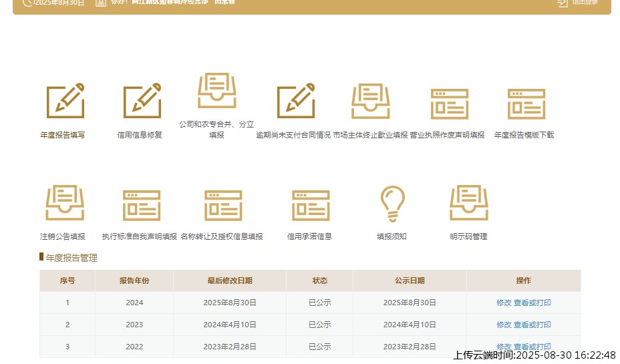This screenshot has height=364, width=620.
Task: Select the report year cell 2023
Action: (134, 325)
